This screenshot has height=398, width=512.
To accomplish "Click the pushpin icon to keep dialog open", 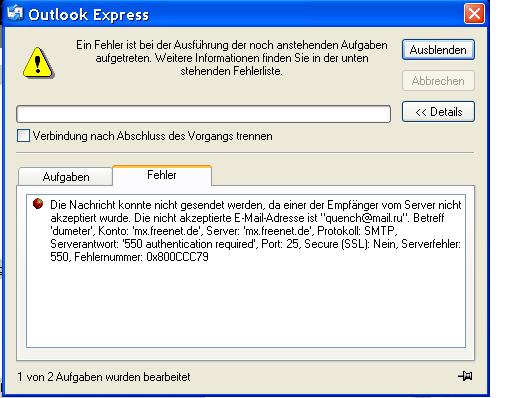I will coord(465,376).
